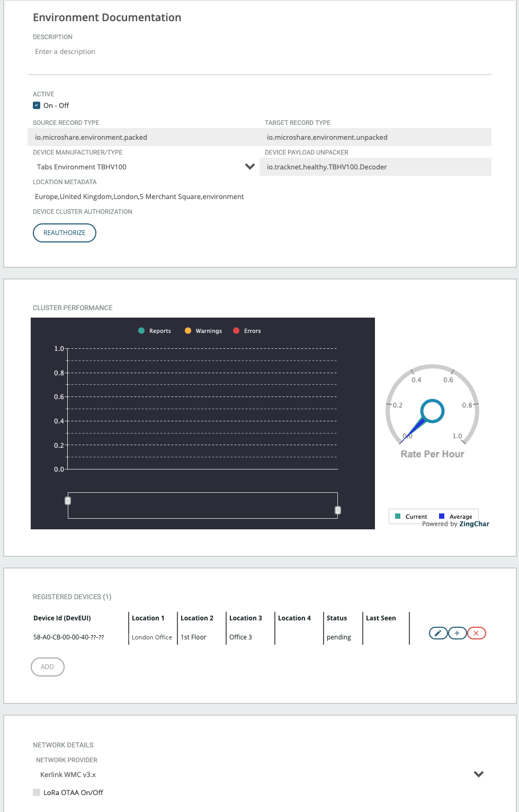Click the left chart preview slider handle
Screen dimensions: 519x812
[68, 501]
